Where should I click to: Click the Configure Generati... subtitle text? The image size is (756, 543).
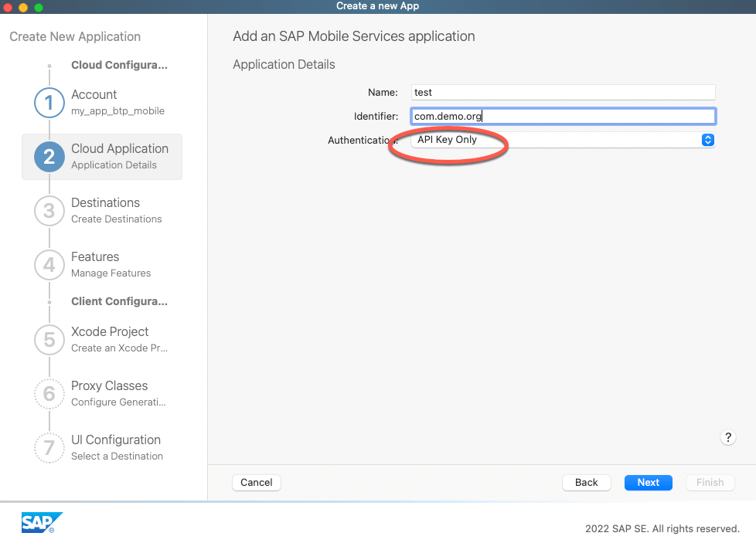pyautogui.click(x=118, y=402)
